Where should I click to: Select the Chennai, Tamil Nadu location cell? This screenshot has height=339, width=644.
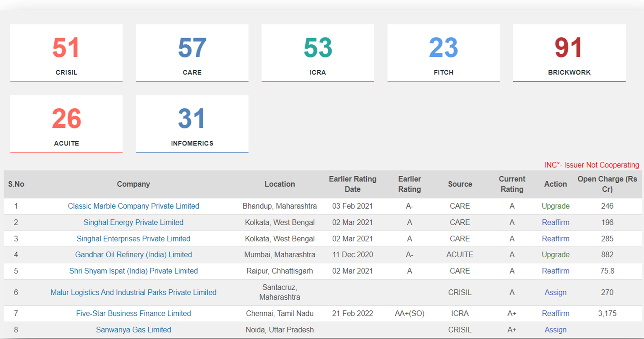click(x=280, y=313)
